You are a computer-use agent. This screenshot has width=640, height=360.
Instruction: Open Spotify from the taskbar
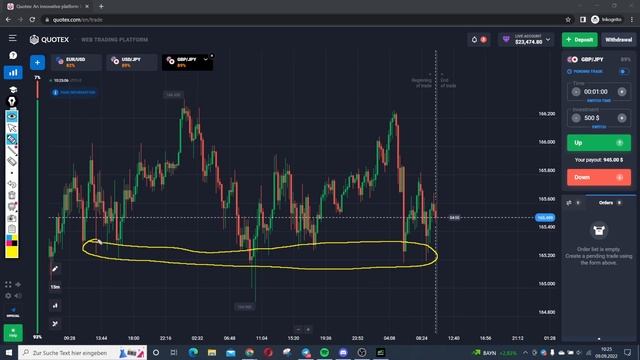click(x=324, y=352)
